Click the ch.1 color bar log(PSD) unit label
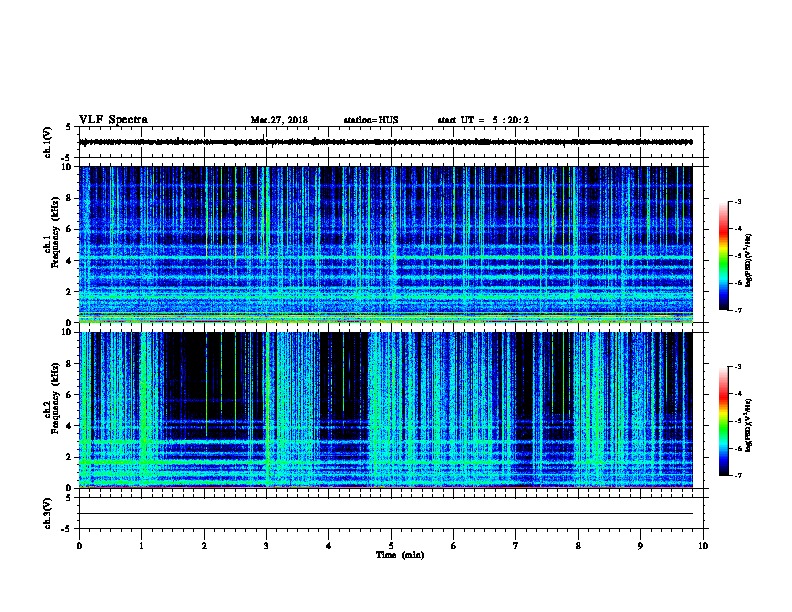Image resolution: width=792 pixels, height=612 pixels. (x=748, y=261)
